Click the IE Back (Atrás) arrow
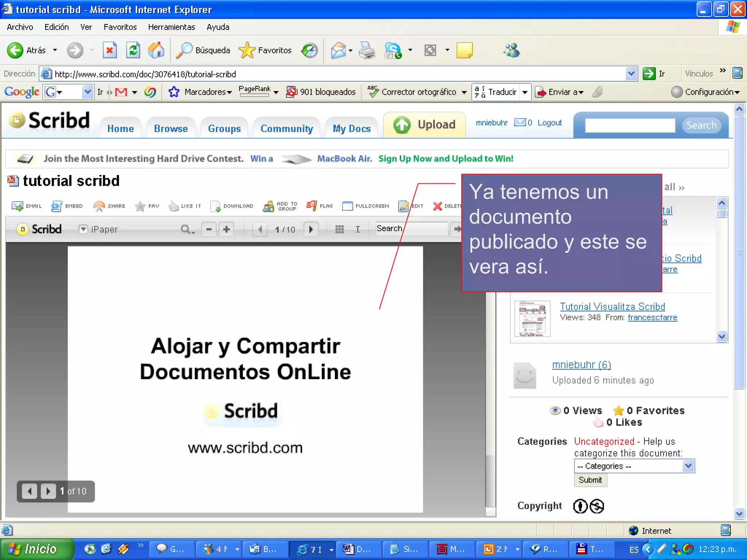This screenshot has width=747, height=560. coord(15,50)
